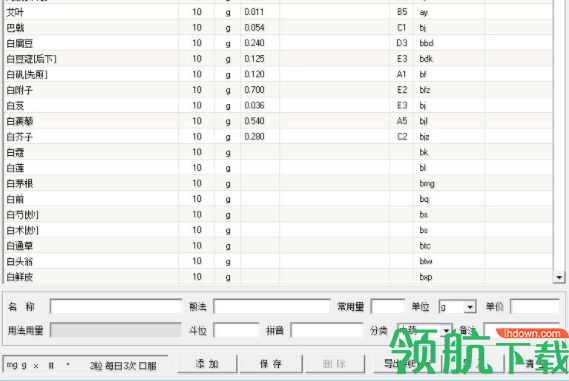Click the 保存 button

[x=271, y=364]
